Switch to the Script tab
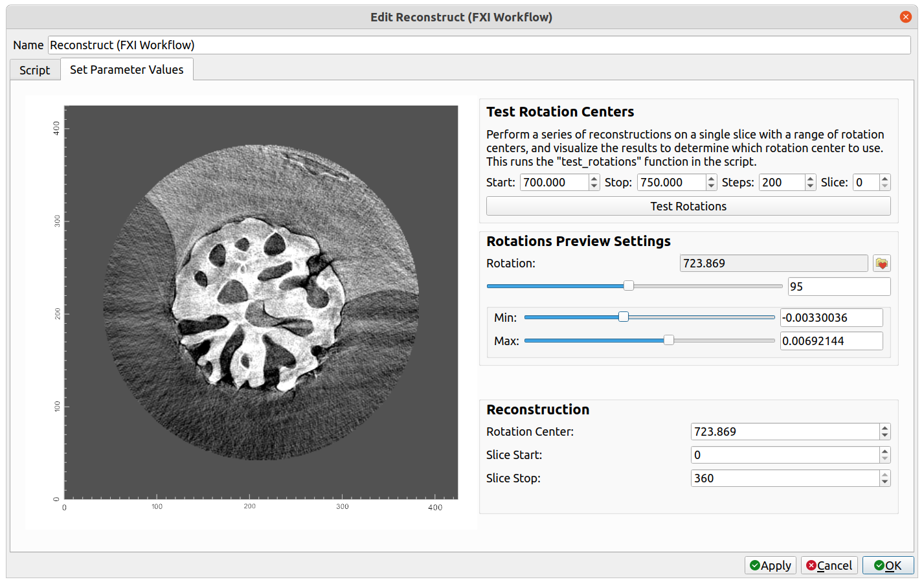The image size is (924, 584). pyautogui.click(x=35, y=70)
